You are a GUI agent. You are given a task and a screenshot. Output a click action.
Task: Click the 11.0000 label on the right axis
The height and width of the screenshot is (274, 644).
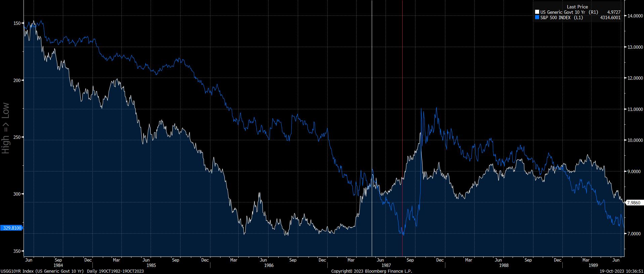(635, 109)
